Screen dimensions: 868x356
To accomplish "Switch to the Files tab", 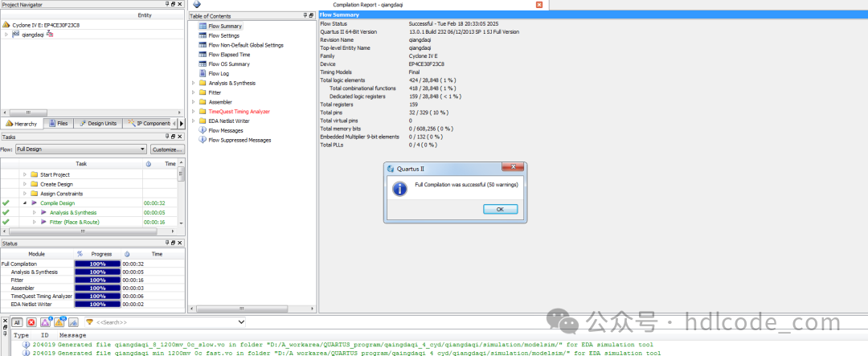I will [x=58, y=124].
